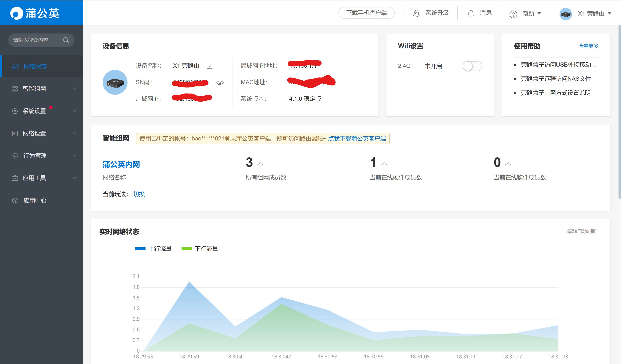The width and height of the screenshot is (621, 364).
Task: Click 查看更多 help link
Action: pyautogui.click(x=589, y=46)
